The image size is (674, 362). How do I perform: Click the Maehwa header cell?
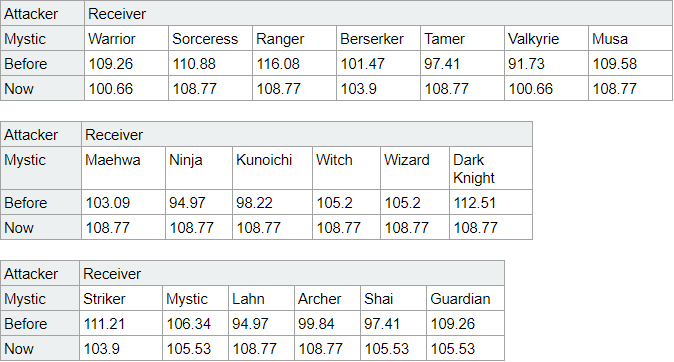123,168
